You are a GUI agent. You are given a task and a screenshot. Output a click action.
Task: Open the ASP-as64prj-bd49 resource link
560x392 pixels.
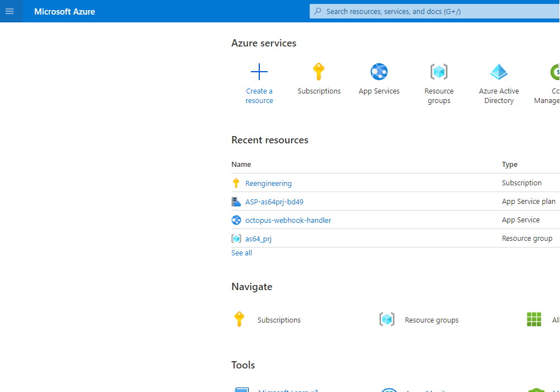(x=274, y=202)
